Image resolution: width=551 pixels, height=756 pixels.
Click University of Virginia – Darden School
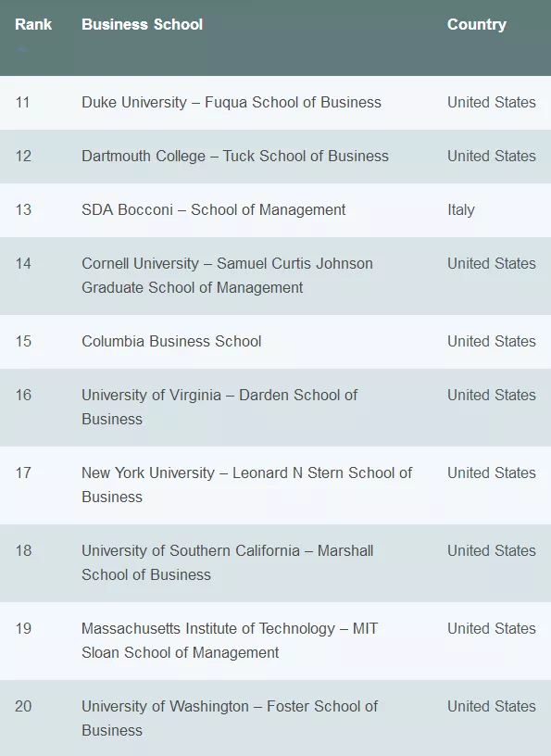click(x=219, y=407)
